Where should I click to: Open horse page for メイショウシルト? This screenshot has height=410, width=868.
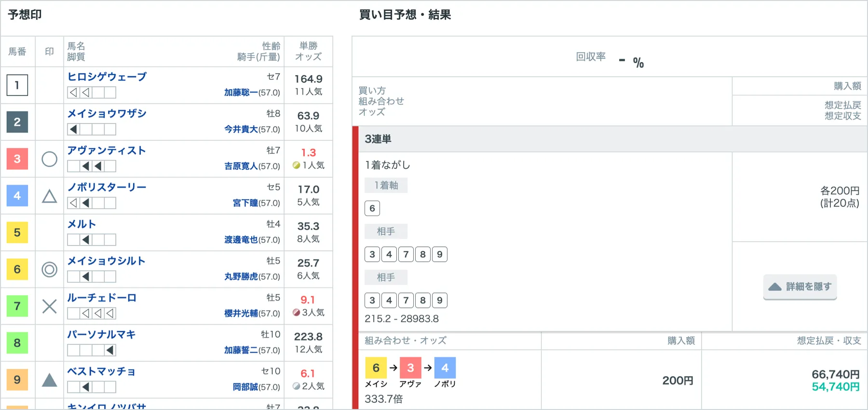coord(106,261)
